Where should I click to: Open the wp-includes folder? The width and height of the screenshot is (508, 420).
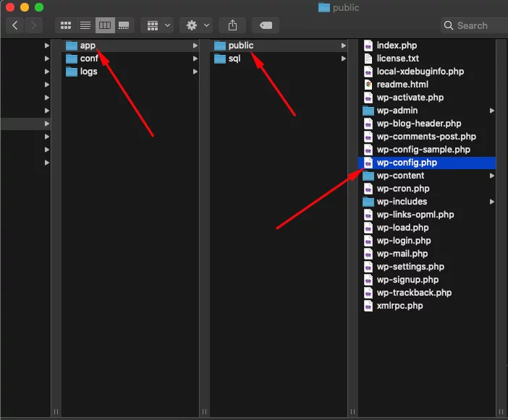(x=427, y=202)
